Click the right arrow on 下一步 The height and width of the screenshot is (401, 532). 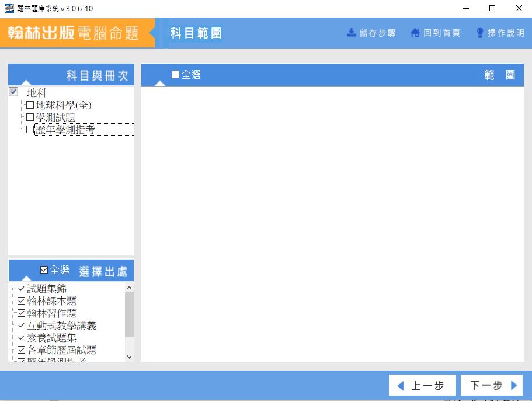click(x=514, y=385)
